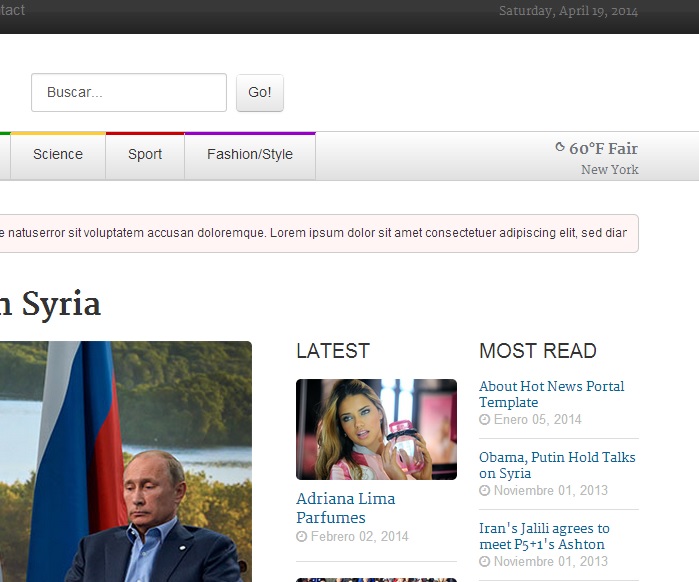Open Obama, Putin Hold Talks on Syria link
This screenshot has width=699, height=582.
coord(557,465)
